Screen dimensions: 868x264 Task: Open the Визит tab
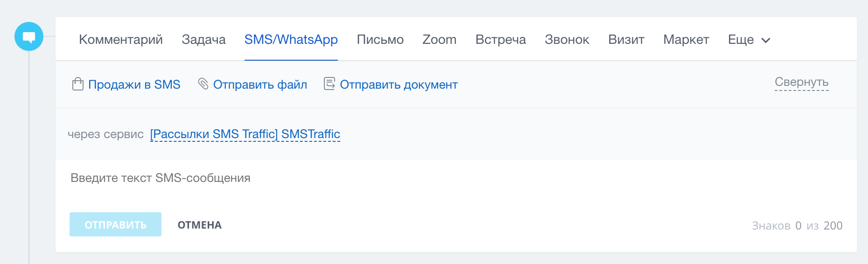click(x=626, y=40)
